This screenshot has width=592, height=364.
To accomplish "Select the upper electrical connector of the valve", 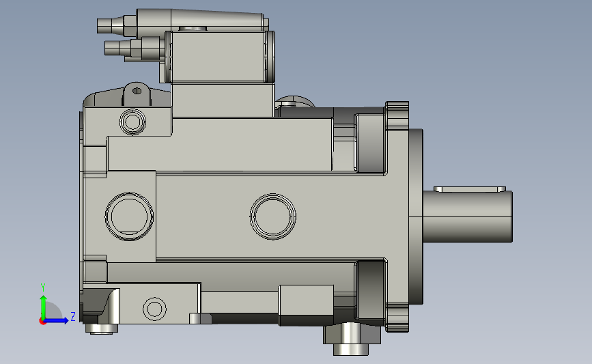I will (x=116, y=25).
